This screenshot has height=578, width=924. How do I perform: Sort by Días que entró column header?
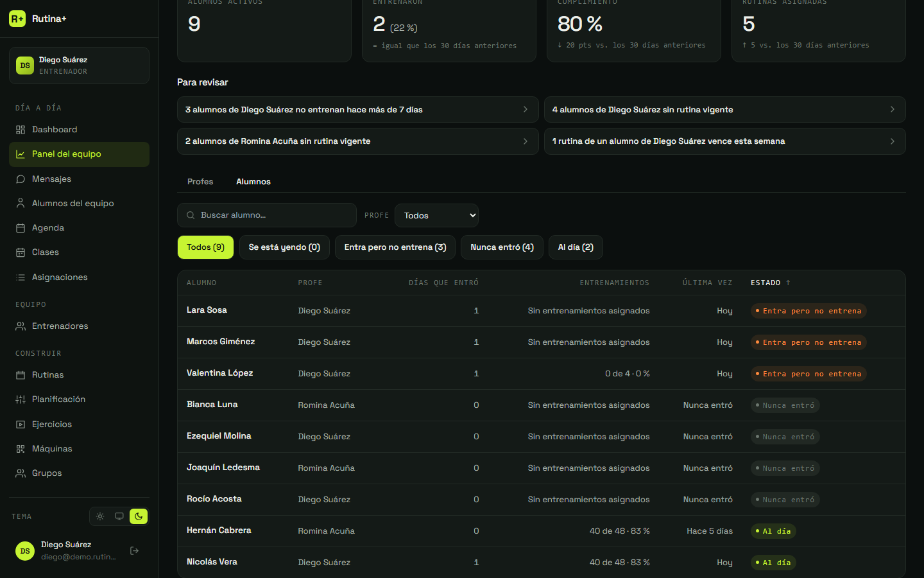pyautogui.click(x=443, y=283)
